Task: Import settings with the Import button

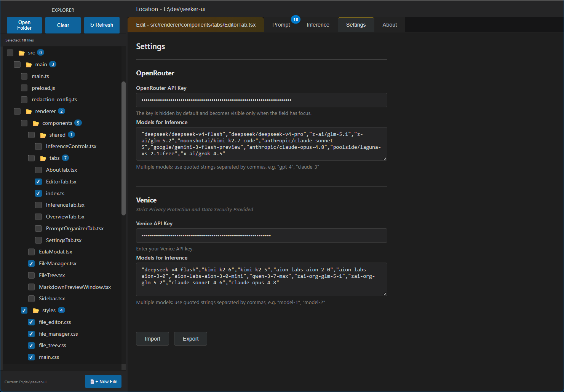Action: click(152, 339)
